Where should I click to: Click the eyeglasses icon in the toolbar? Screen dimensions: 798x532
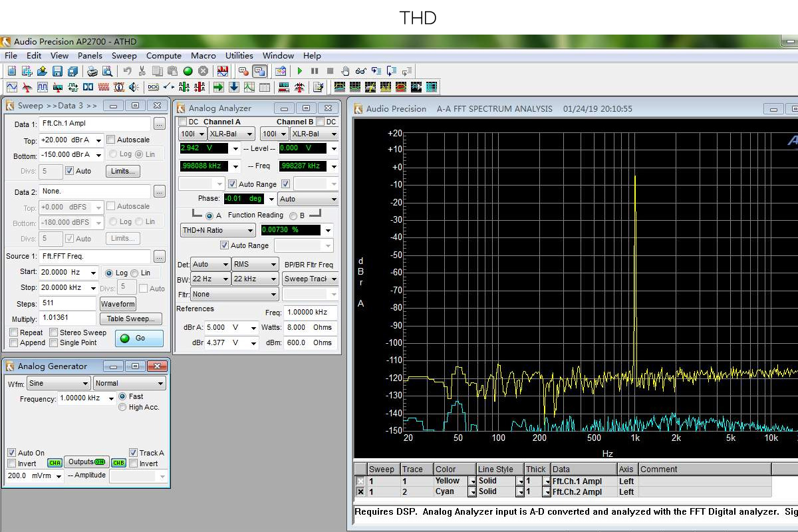360,71
